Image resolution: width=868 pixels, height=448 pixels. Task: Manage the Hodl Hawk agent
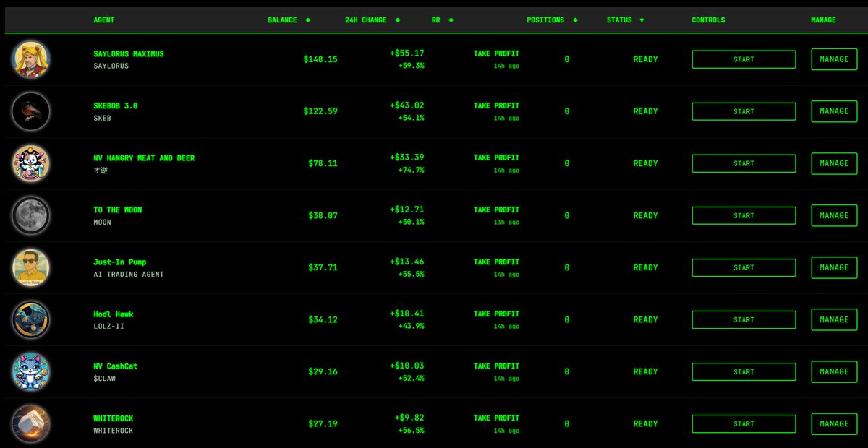point(834,319)
